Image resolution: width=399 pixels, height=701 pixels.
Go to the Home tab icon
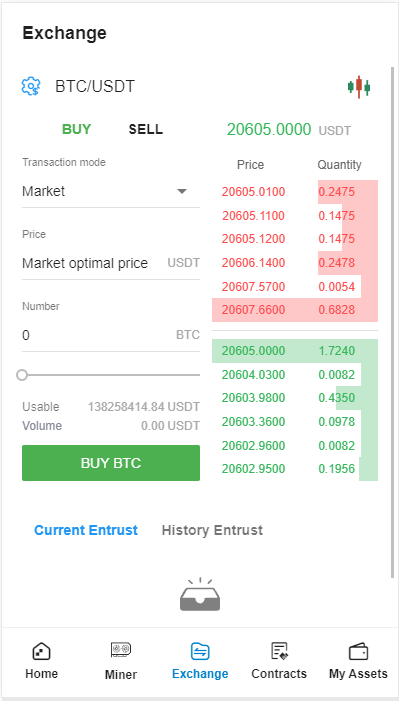[x=42, y=651]
